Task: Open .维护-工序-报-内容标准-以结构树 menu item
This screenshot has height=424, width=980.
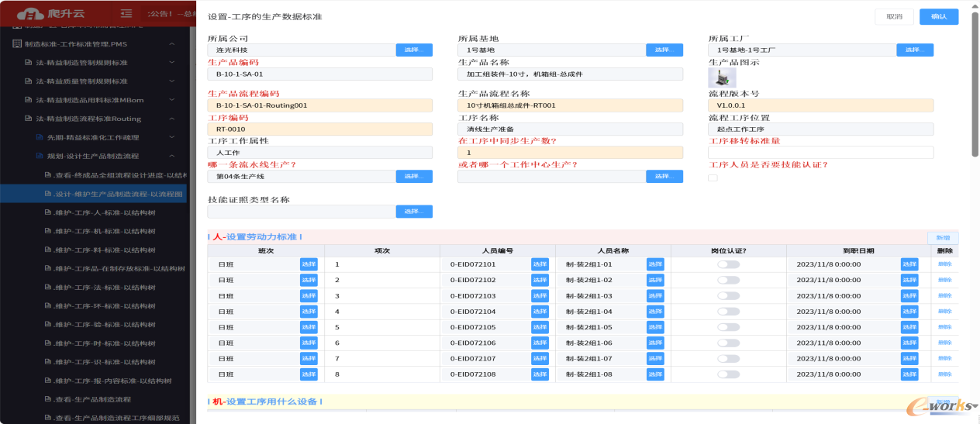Action: point(93,381)
